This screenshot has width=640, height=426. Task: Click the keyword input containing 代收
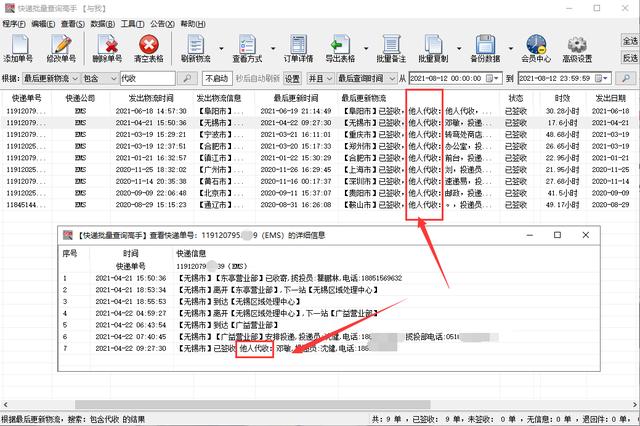147,78
